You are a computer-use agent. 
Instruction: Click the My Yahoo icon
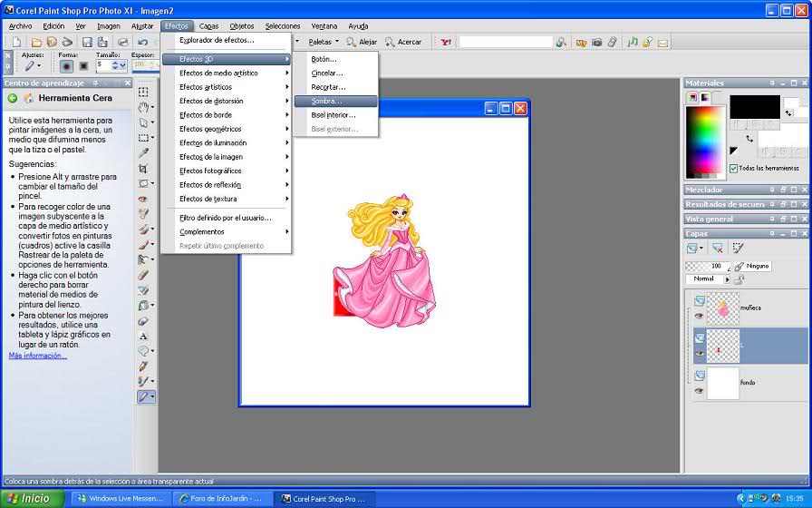click(x=581, y=43)
